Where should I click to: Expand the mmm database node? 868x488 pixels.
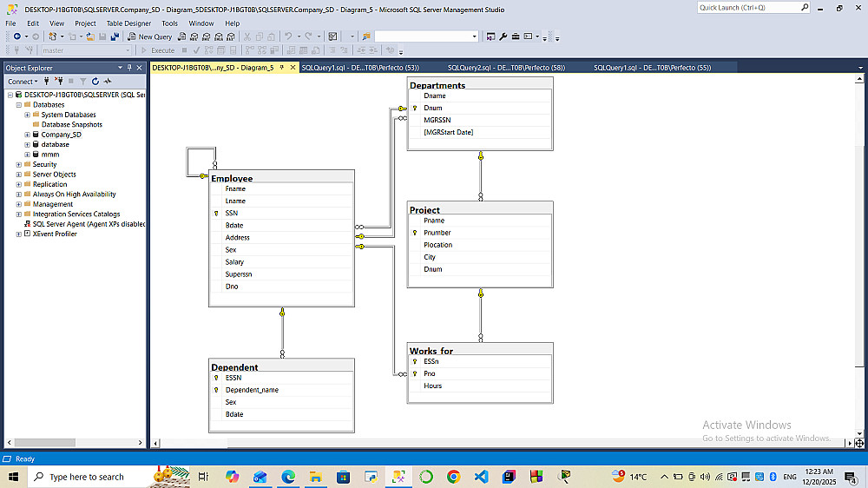(27, 155)
